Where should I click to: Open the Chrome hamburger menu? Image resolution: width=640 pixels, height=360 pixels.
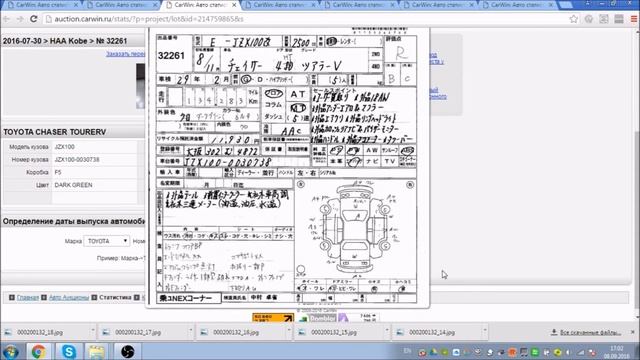pyautogui.click(x=634, y=19)
